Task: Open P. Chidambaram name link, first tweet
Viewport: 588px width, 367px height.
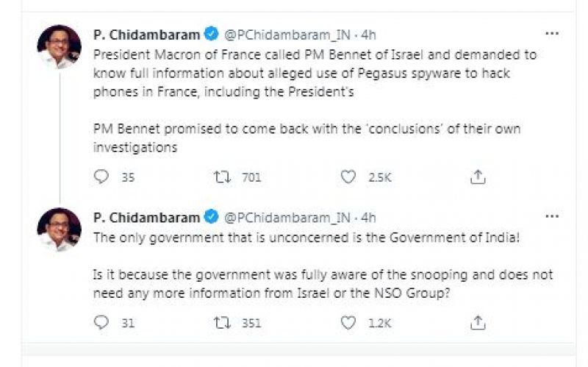Action: pyautogui.click(x=147, y=34)
